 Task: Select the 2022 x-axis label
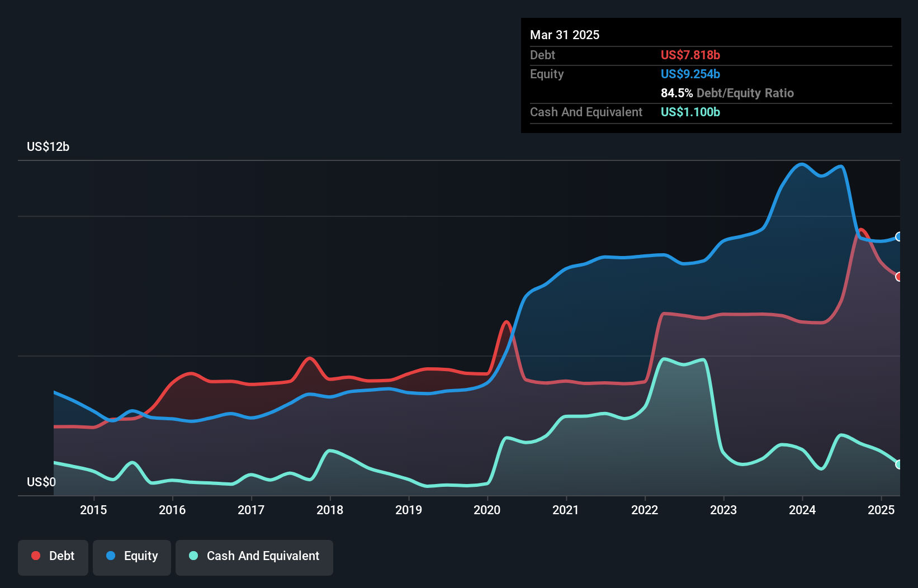point(645,510)
